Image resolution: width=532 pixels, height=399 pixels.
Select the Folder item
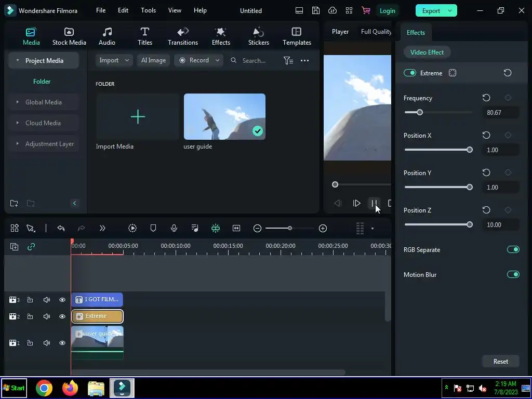tap(42, 82)
